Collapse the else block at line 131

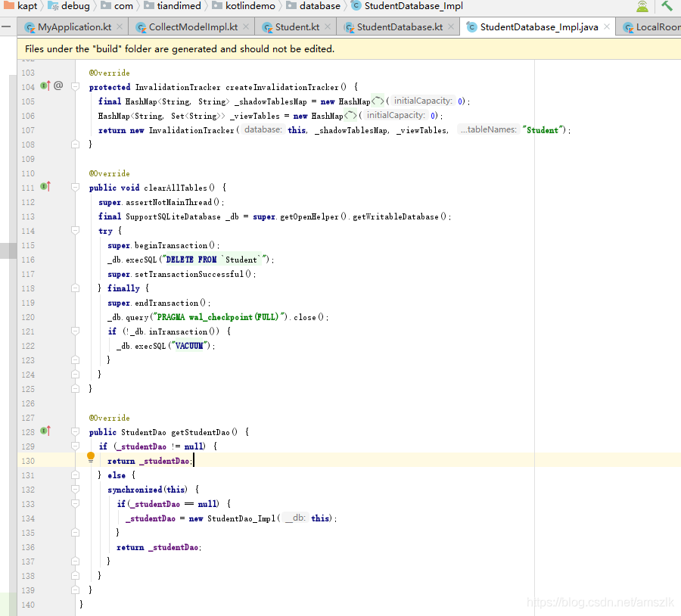(75, 474)
